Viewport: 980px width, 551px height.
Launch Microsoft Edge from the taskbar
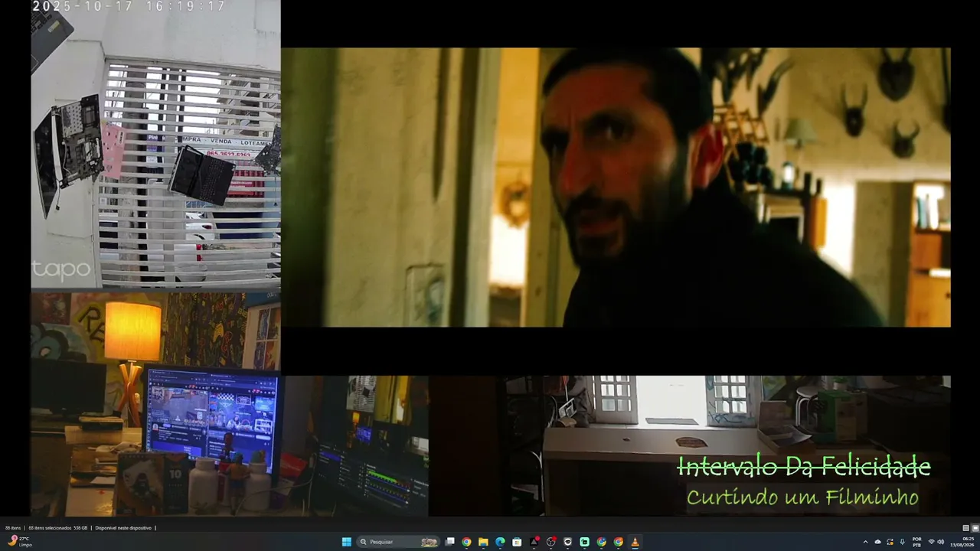tap(500, 542)
